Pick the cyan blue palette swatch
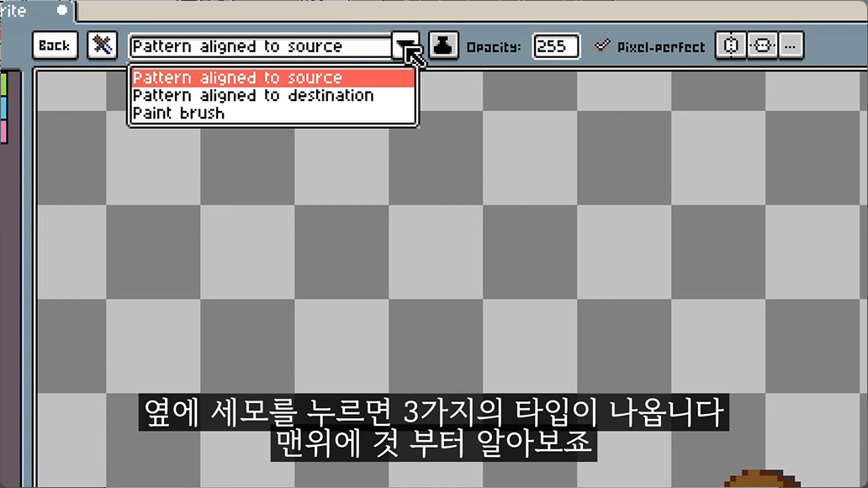Image resolution: width=868 pixels, height=488 pixels. (3, 108)
